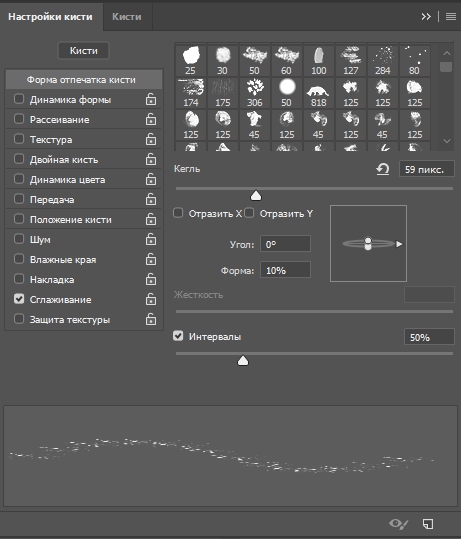Collapse panel with double arrow icon
Image resolution: width=461 pixels, height=539 pixels.
pos(426,16)
